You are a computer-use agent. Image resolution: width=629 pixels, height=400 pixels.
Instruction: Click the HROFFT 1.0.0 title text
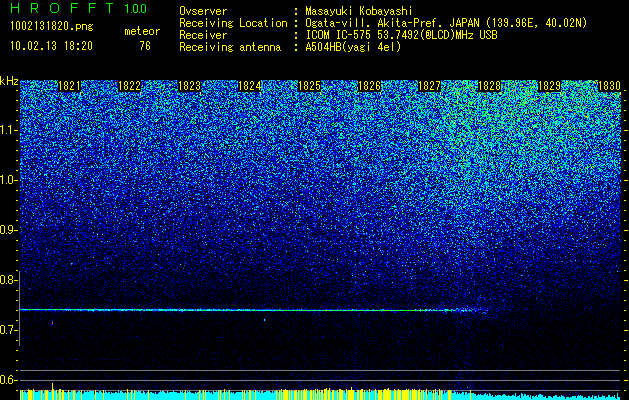(x=78, y=8)
